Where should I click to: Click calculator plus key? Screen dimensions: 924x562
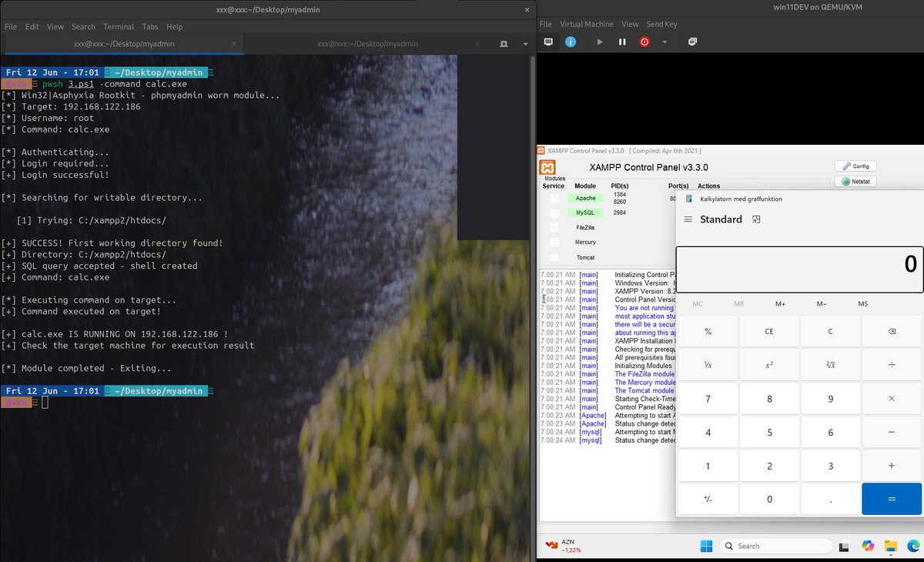[x=892, y=466]
